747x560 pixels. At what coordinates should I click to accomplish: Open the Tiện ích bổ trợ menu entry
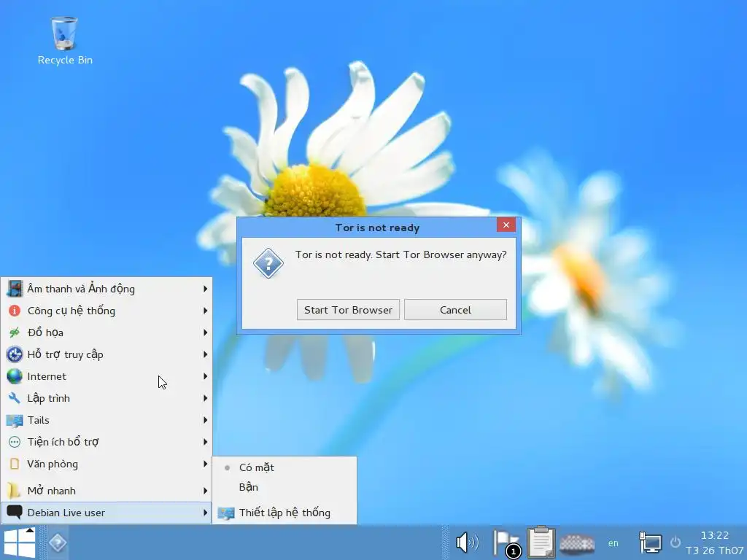coord(107,442)
